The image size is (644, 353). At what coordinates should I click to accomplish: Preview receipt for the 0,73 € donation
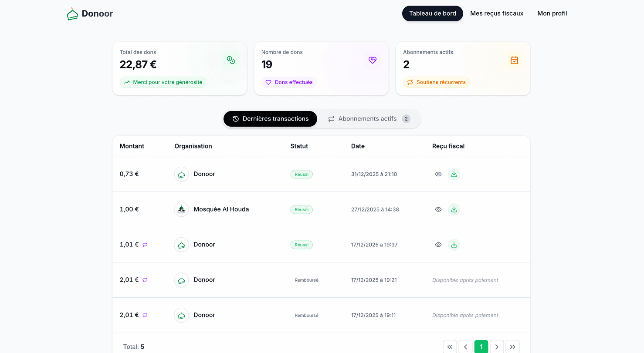(x=438, y=174)
